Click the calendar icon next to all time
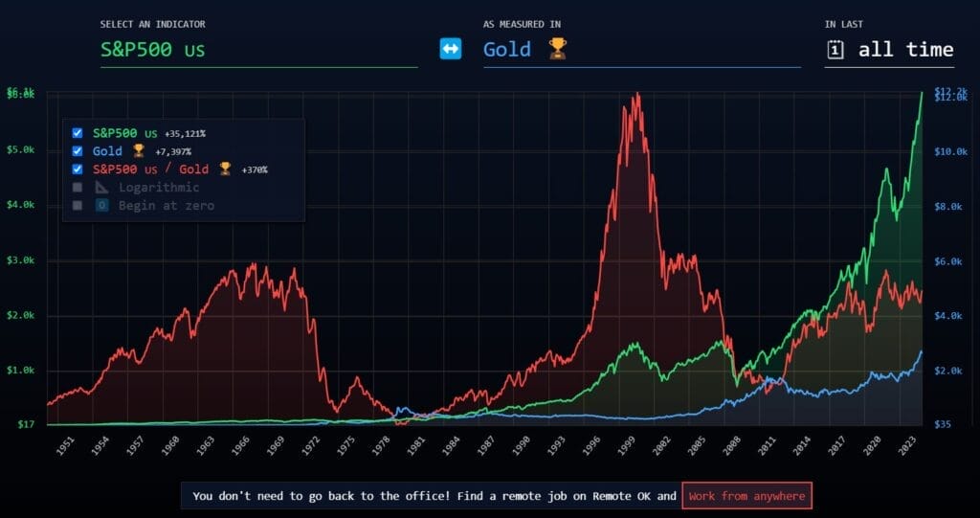Viewport: 980px width, 518px height. pos(835,50)
